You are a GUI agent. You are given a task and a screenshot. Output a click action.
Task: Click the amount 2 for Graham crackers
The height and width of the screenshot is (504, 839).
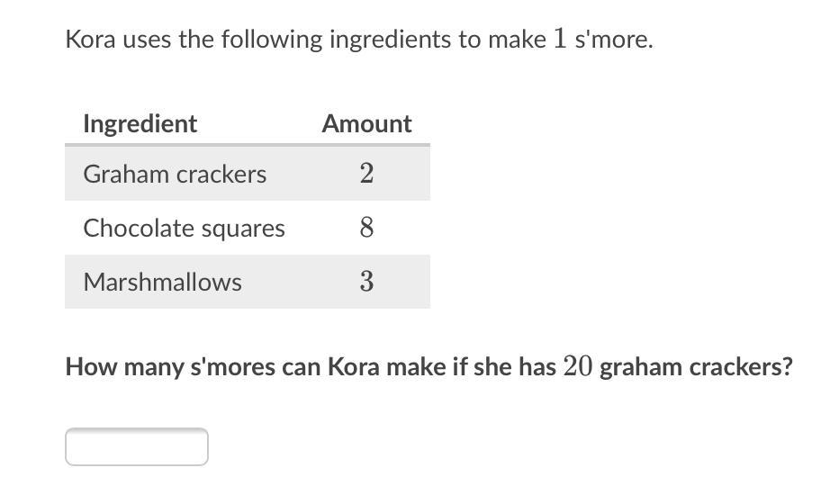(x=366, y=174)
